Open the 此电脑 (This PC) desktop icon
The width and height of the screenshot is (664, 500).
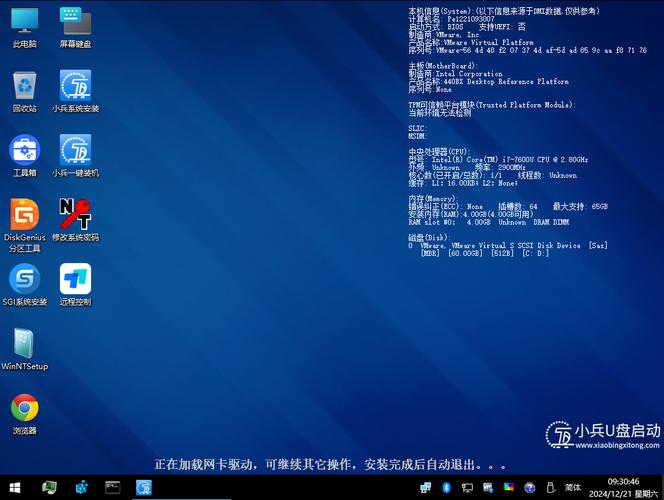coord(25,24)
